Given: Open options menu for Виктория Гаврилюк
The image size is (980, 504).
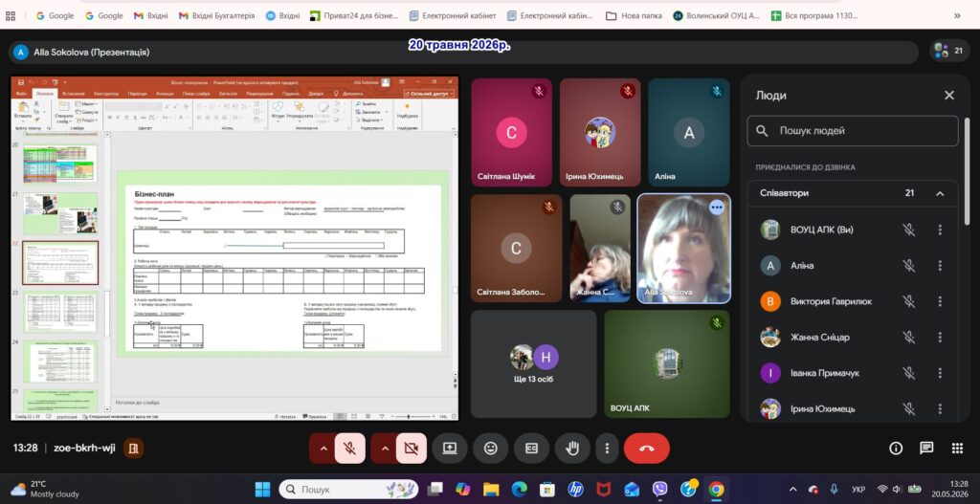Looking at the screenshot, I should tap(940, 301).
